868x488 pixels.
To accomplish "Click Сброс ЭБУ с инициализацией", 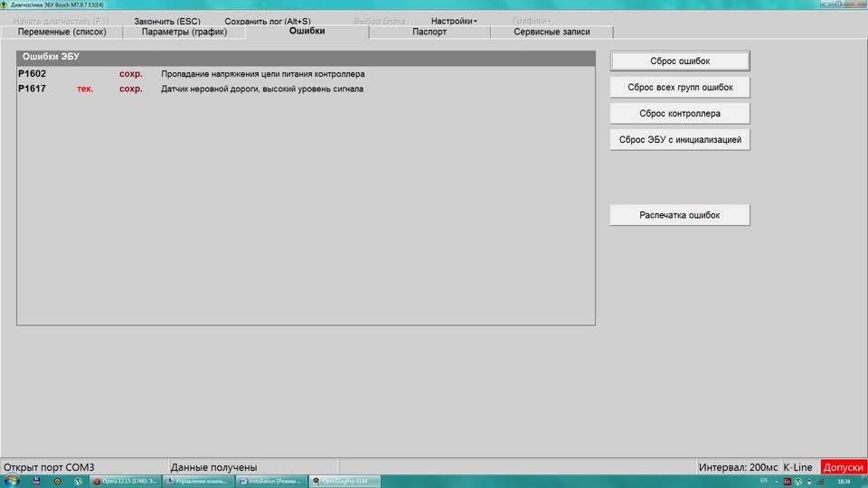I will pos(680,140).
